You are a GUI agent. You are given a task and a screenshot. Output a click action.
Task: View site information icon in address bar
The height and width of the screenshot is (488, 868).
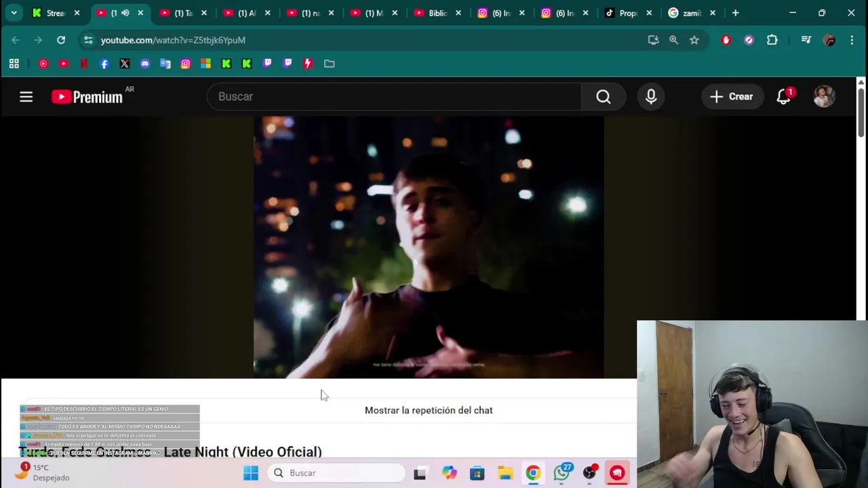click(88, 40)
